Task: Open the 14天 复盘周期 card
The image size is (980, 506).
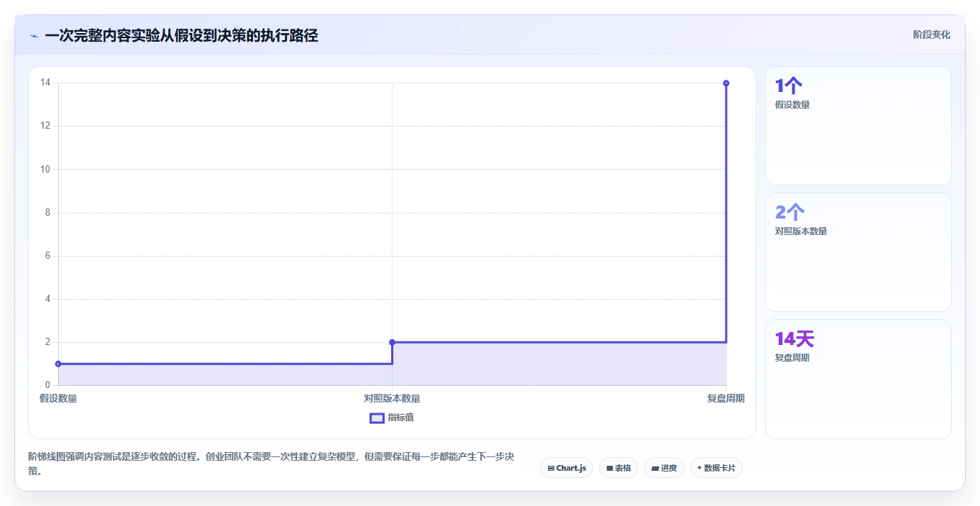Action: pos(858,379)
